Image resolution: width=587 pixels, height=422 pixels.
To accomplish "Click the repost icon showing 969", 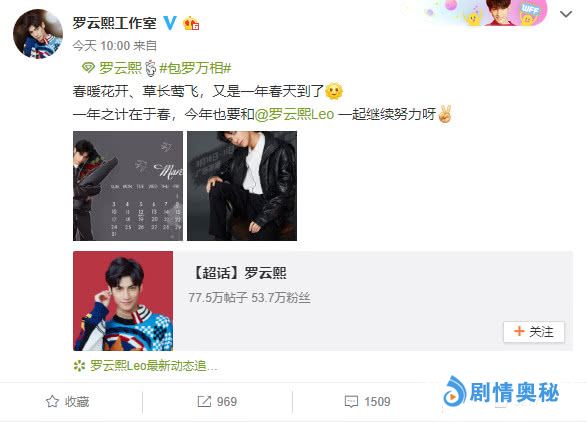I will click(204, 402).
